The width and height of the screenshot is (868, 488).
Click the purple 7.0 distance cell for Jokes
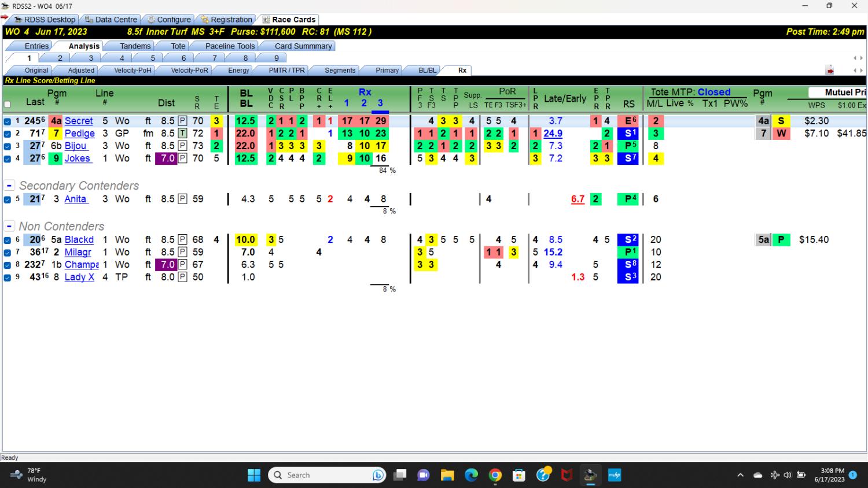tap(165, 158)
